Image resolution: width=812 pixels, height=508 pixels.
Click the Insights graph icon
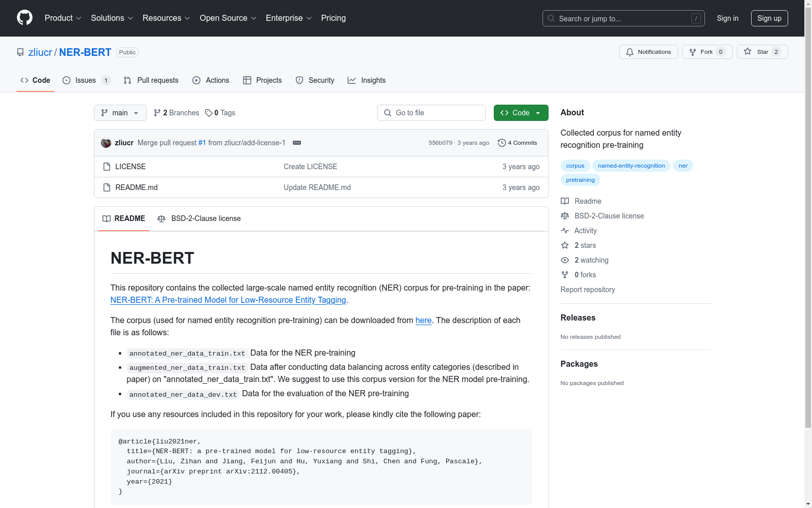coord(352,80)
